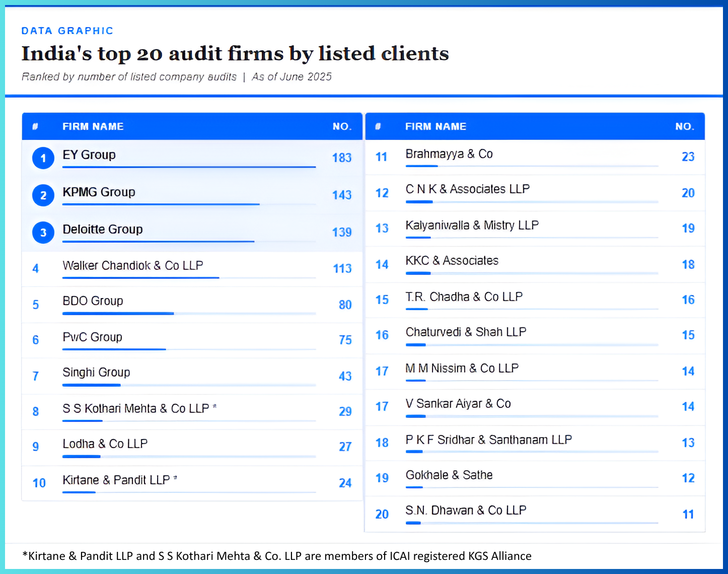Viewport: 728px width, 574px height.
Task: Click Walker Chandiok & Co LLP
Action: tap(133, 265)
